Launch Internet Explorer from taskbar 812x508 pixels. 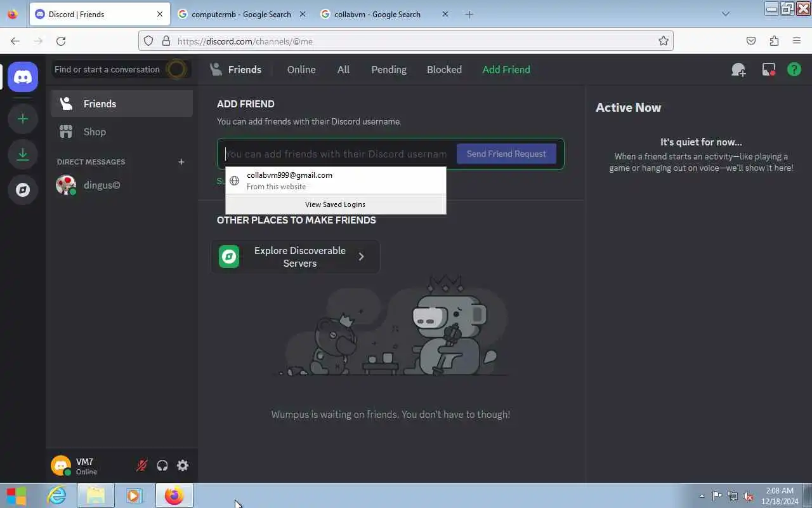[57, 496]
